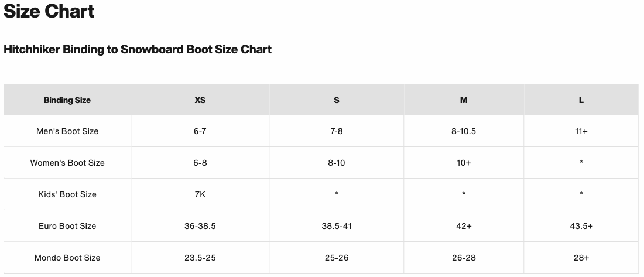Click the 8-10.5 men's size cell
The width and height of the screenshot is (644, 277).
click(x=464, y=131)
